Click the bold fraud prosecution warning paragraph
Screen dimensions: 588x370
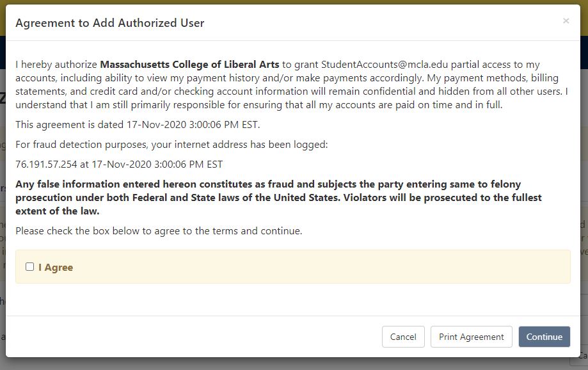278,197
